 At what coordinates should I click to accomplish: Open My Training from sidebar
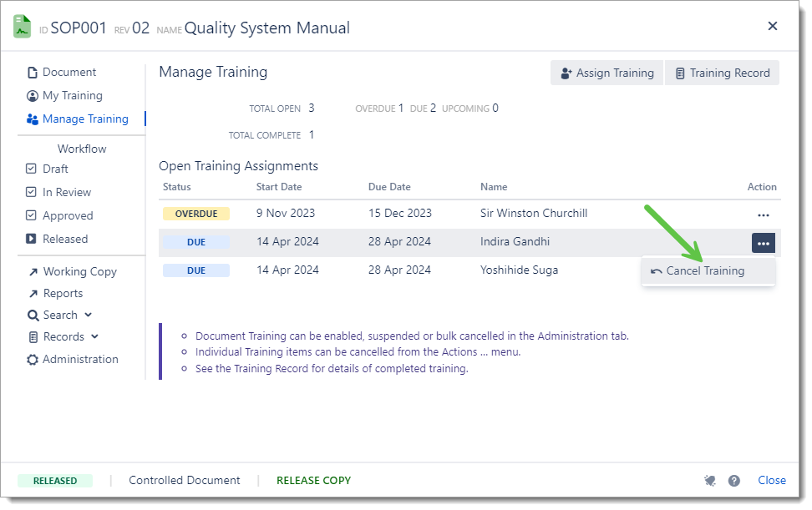coord(64,96)
